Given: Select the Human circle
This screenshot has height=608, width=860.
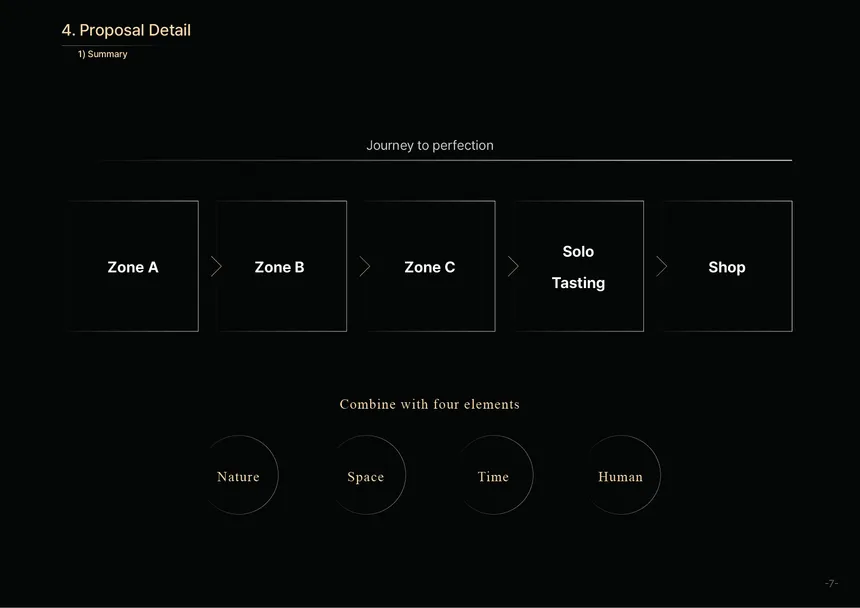Looking at the screenshot, I should point(621,475).
